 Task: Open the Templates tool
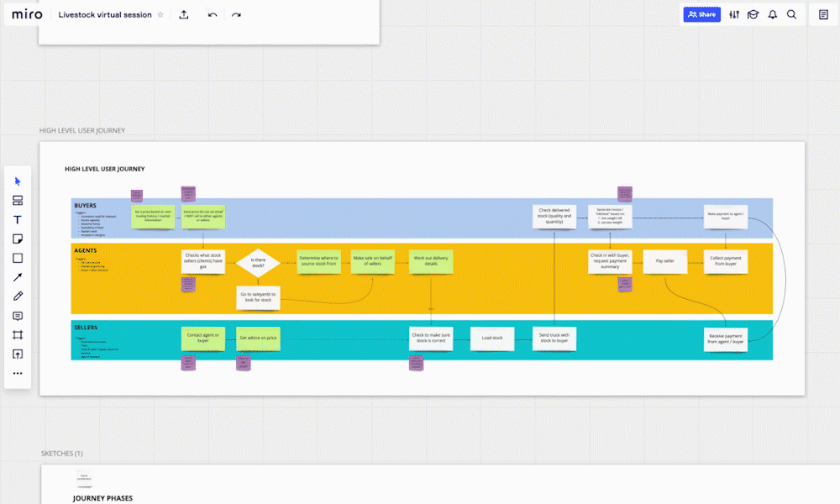18,200
